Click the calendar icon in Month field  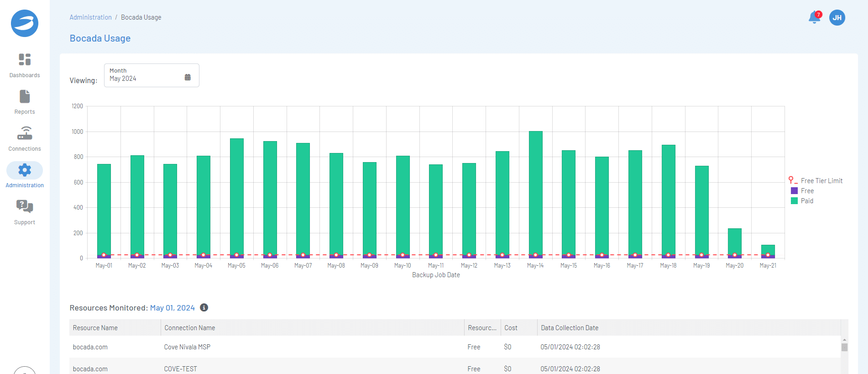(x=188, y=77)
